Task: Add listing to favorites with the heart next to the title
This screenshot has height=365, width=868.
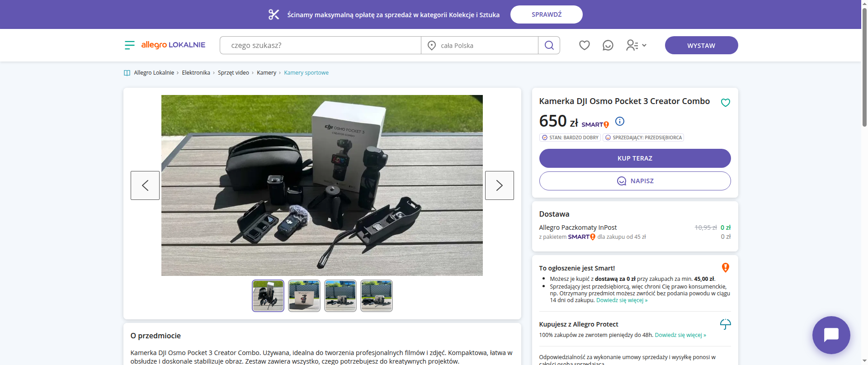Action: coord(726,103)
